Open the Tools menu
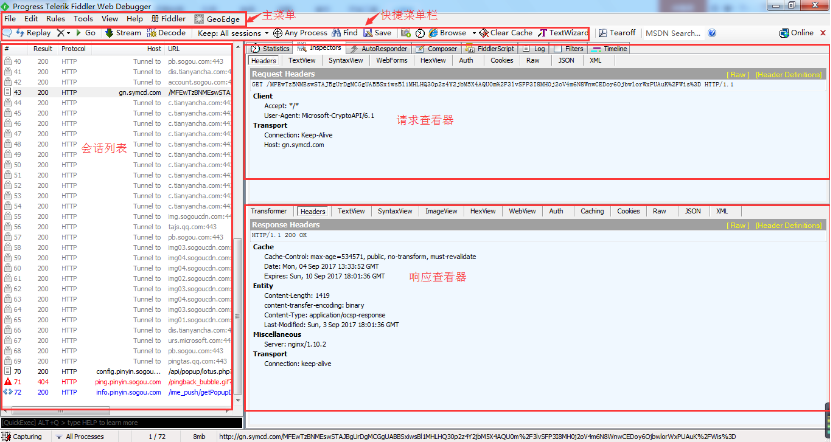The width and height of the screenshot is (831, 442). (83, 19)
